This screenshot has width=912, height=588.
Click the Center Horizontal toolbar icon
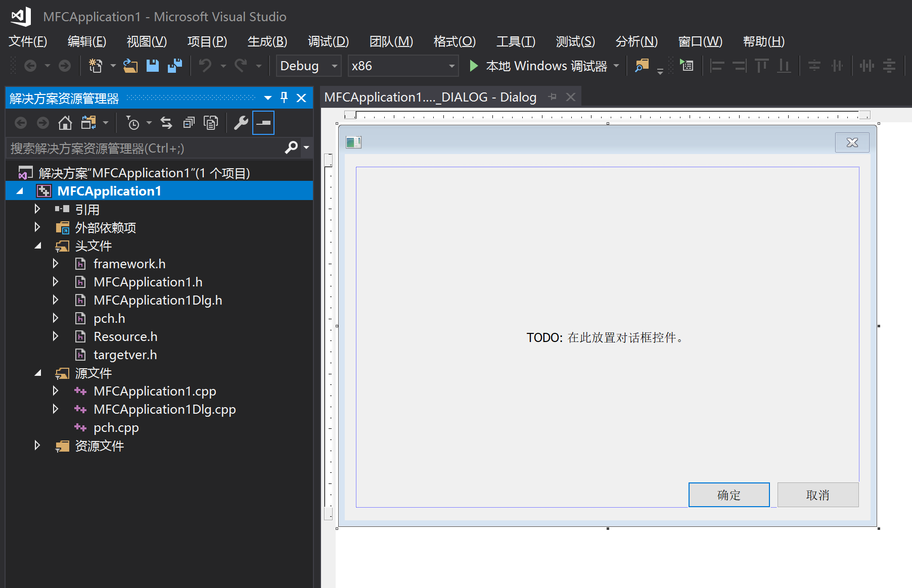click(837, 66)
